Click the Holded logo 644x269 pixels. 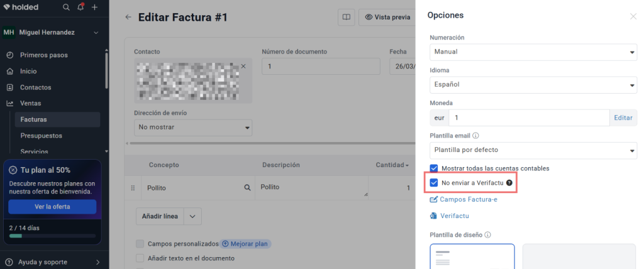click(x=21, y=7)
